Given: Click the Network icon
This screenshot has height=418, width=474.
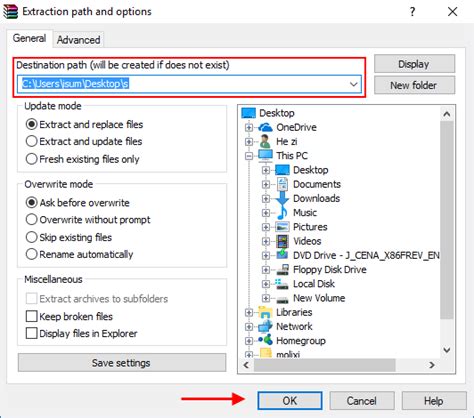Looking at the screenshot, I should pyautogui.click(x=265, y=326).
